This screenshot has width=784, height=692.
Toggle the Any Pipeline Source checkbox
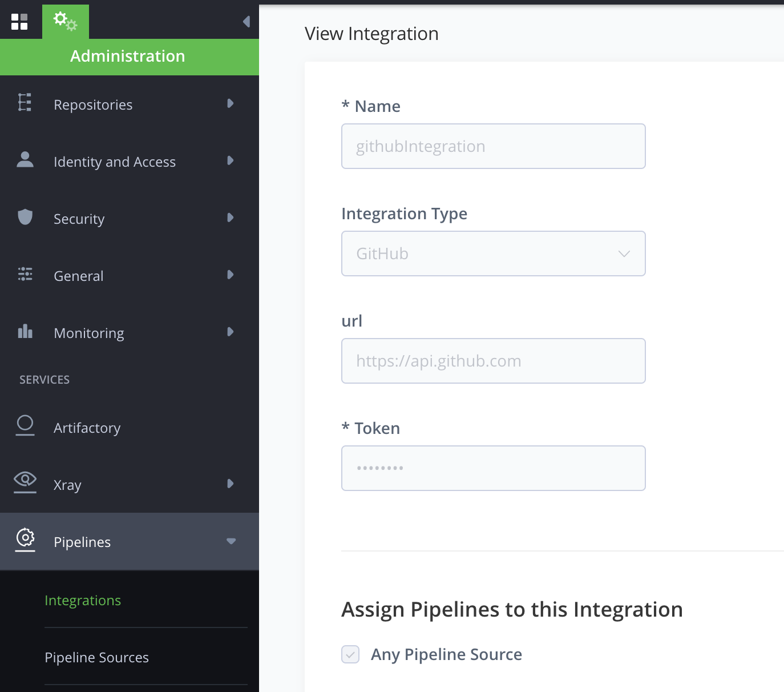tap(350, 654)
